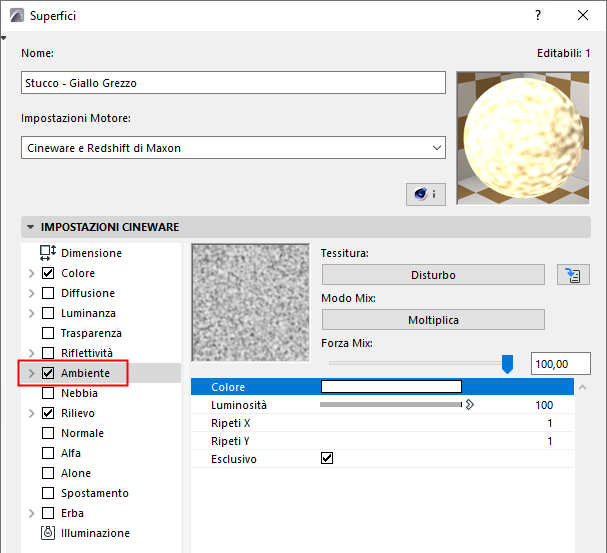The height and width of the screenshot is (553, 607).
Task: Click the small triangle under window icon
Action: point(3,38)
